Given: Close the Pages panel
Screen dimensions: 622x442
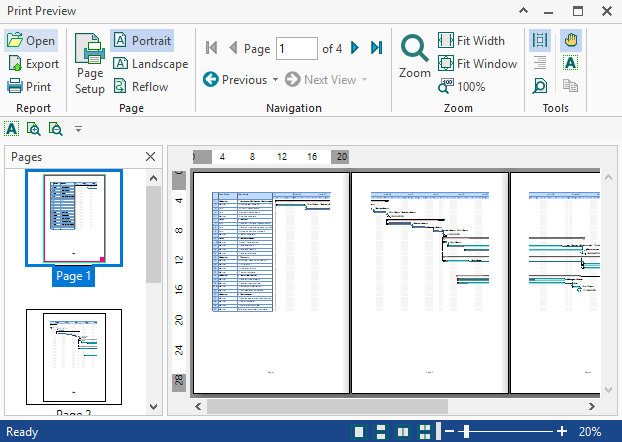Looking at the screenshot, I should [x=150, y=157].
